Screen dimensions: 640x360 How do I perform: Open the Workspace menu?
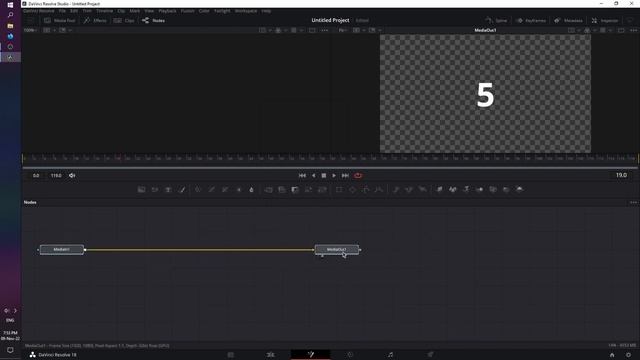pos(246,11)
